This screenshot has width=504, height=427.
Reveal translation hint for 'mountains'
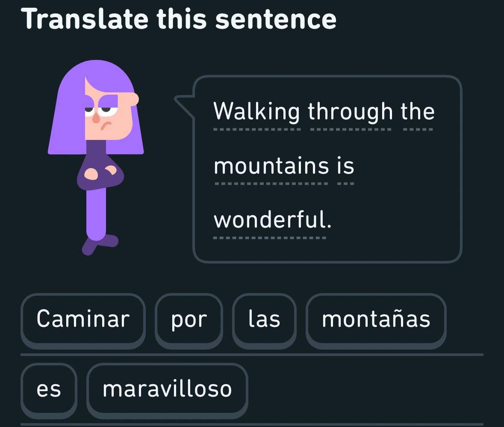(x=271, y=166)
